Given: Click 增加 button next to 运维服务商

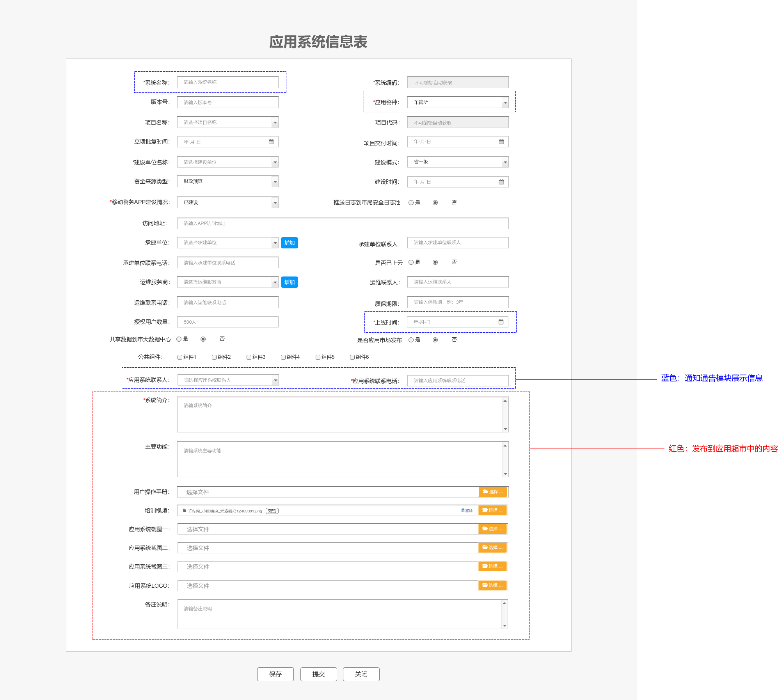Looking at the screenshot, I should click(290, 282).
